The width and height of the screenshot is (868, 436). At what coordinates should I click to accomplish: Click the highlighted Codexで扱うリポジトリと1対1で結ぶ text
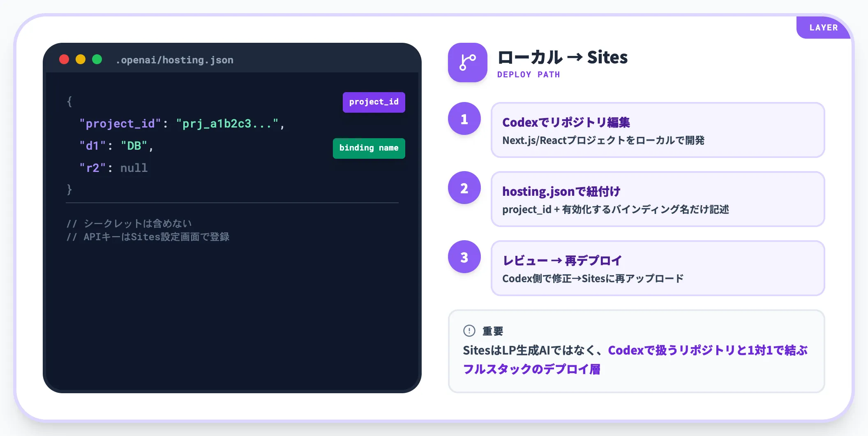point(708,350)
